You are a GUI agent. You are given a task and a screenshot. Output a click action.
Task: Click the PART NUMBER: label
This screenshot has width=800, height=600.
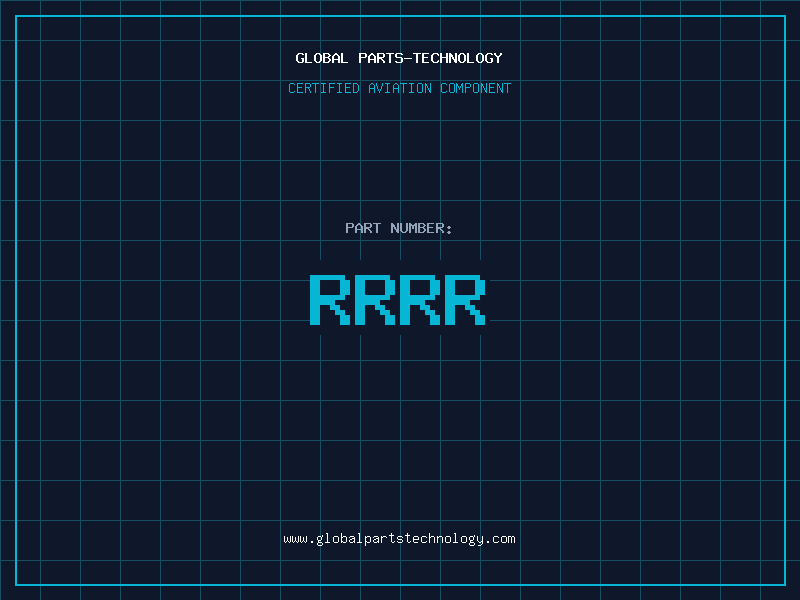point(399,228)
